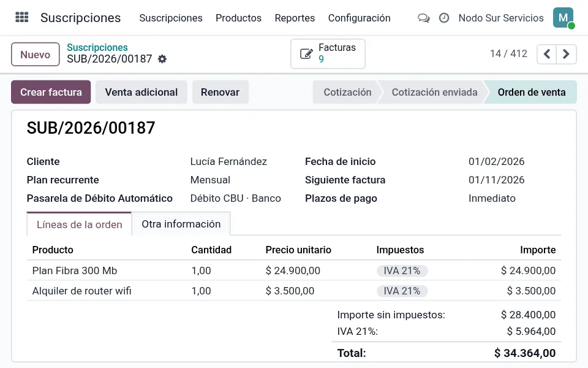The height and width of the screenshot is (368, 588).
Task: Click Siguiente factura date 01/11/2026
Action: click(x=496, y=180)
